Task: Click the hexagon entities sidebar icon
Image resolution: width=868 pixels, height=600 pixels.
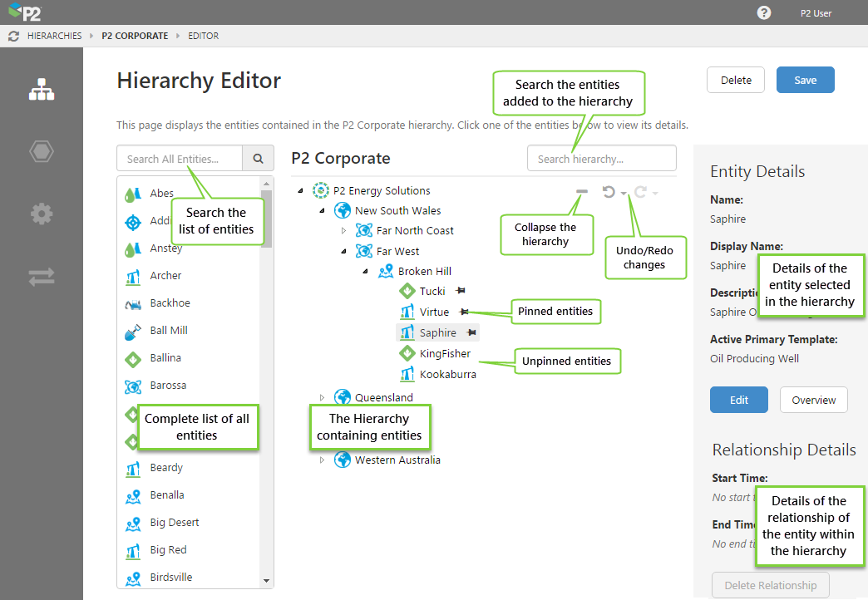Action: click(x=42, y=151)
